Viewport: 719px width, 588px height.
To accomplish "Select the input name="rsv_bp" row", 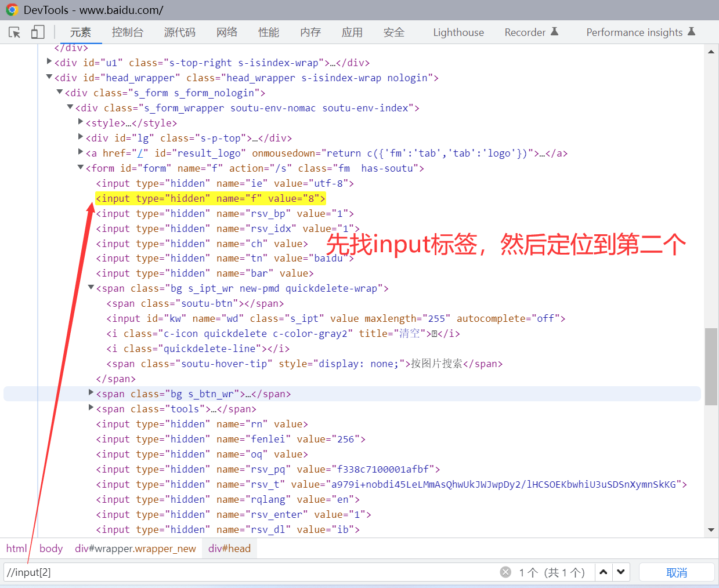I will click(x=225, y=213).
